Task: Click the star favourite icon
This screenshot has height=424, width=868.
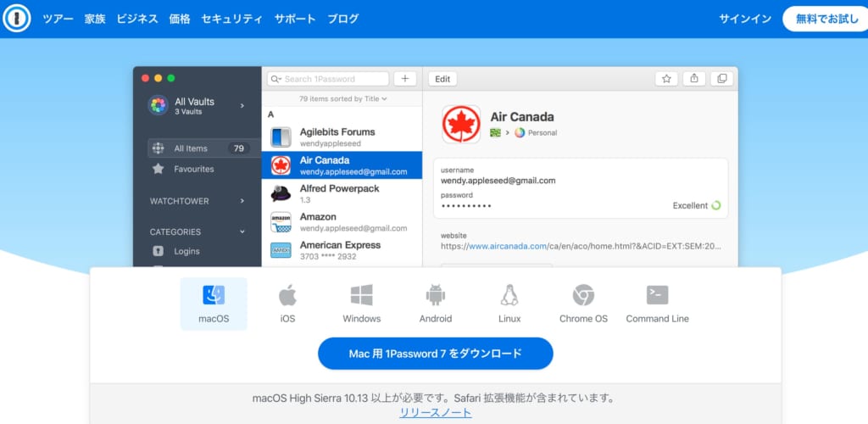Action: click(x=666, y=79)
